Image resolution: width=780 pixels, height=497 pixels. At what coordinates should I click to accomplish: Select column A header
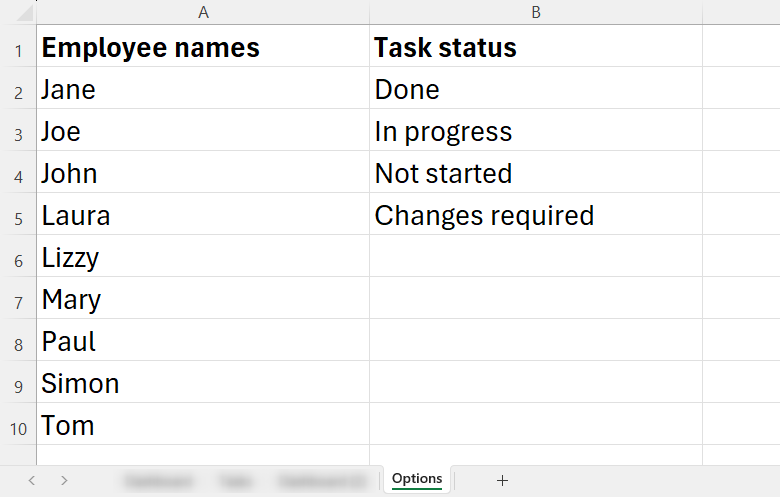tap(203, 12)
